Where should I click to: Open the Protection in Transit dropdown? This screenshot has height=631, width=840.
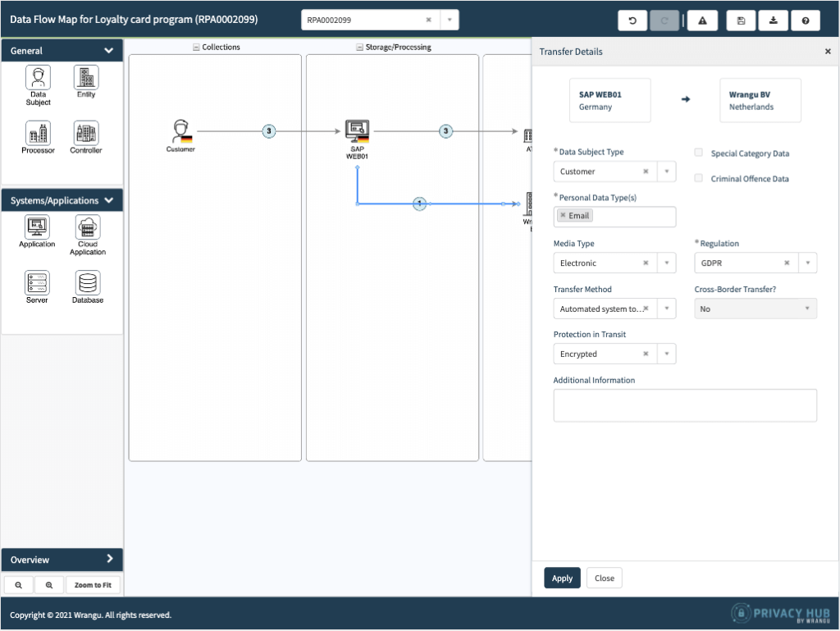click(667, 354)
